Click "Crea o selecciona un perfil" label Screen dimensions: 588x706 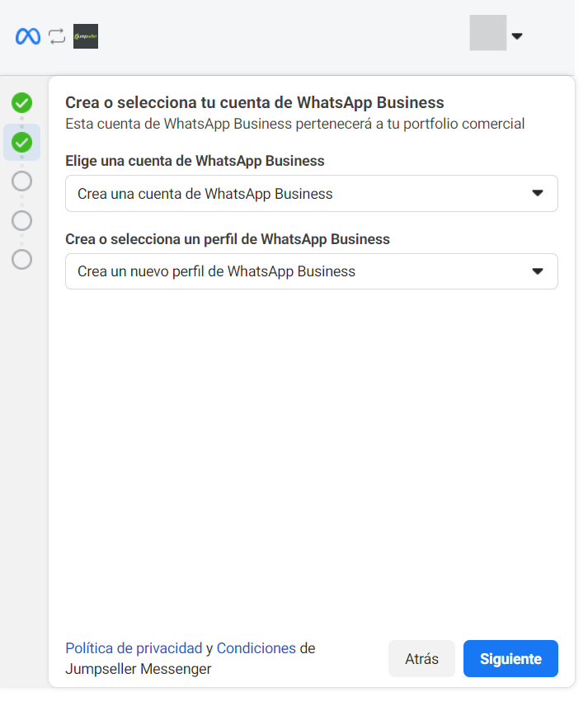coord(228,239)
